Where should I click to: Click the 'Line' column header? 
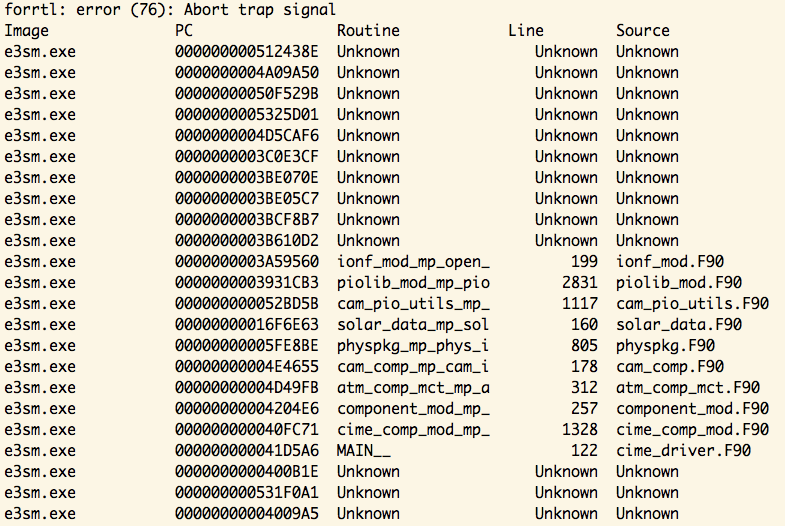pos(525,31)
